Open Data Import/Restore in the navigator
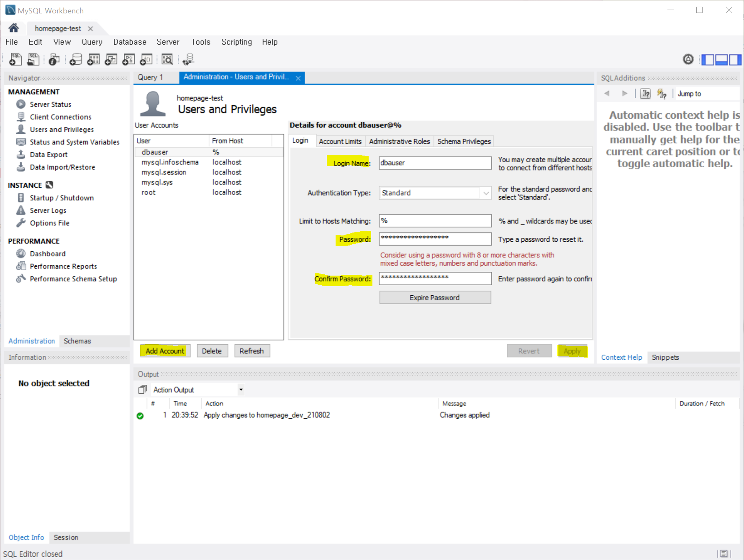Viewport: 744px width, 560px height. click(62, 167)
